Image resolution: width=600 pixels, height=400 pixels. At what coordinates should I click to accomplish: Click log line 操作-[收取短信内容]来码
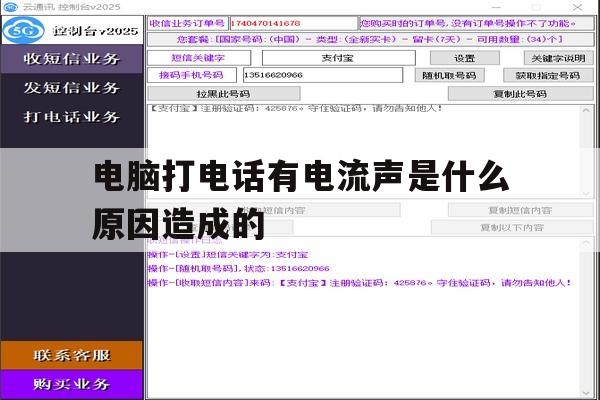pos(360,283)
